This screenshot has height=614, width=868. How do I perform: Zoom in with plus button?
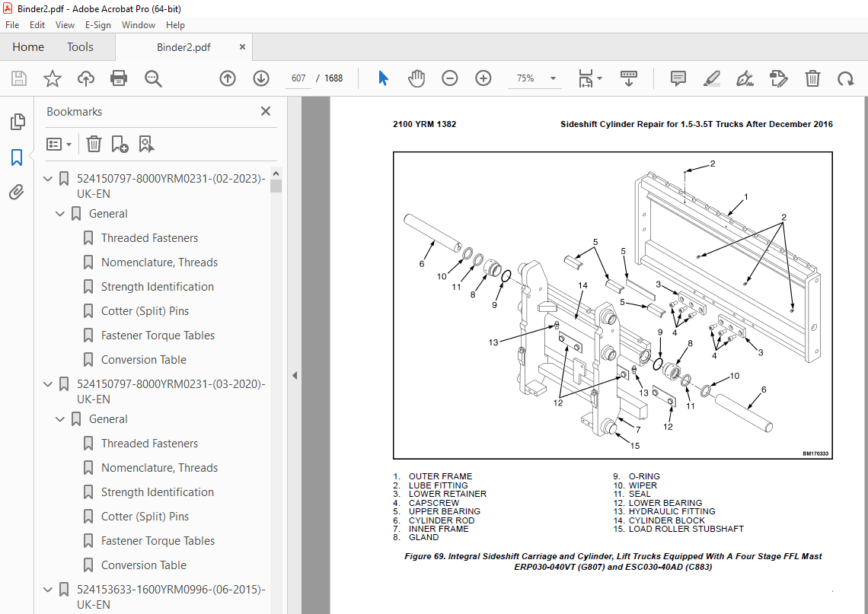483,78
